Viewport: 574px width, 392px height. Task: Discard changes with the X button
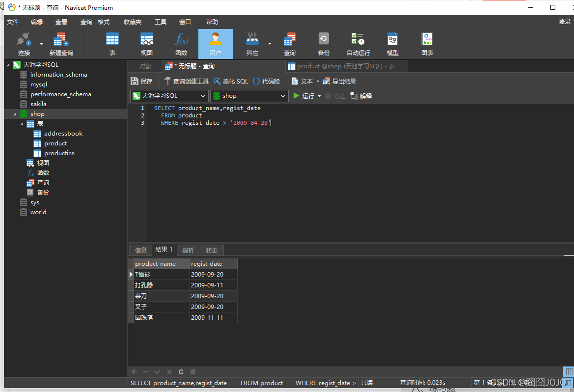[169, 372]
